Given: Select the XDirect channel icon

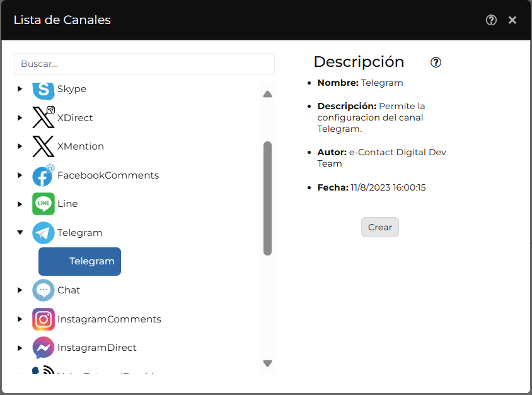Looking at the screenshot, I should pyautogui.click(x=43, y=117).
